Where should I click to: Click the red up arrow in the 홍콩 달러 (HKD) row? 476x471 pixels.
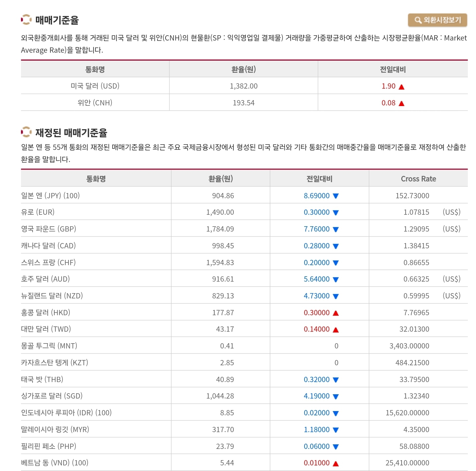coord(336,313)
